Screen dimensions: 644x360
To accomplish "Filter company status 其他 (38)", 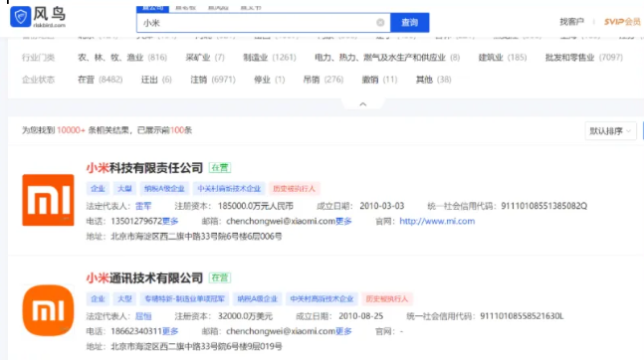I will click(x=433, y=80).
